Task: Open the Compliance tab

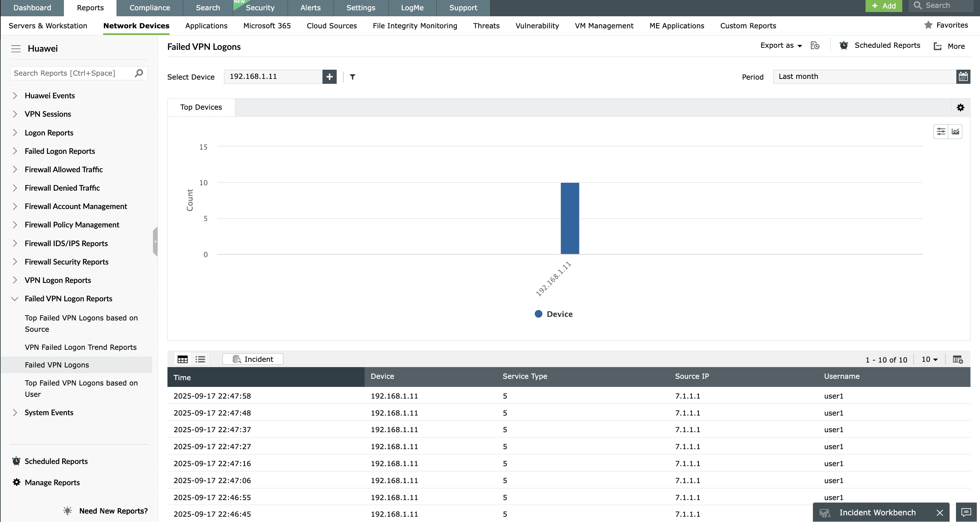Action: (x=149, y=8)
